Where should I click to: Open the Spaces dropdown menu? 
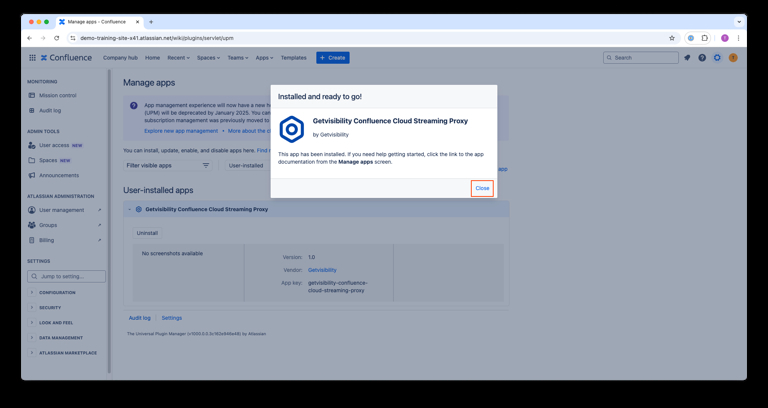[x=209, y=58]
